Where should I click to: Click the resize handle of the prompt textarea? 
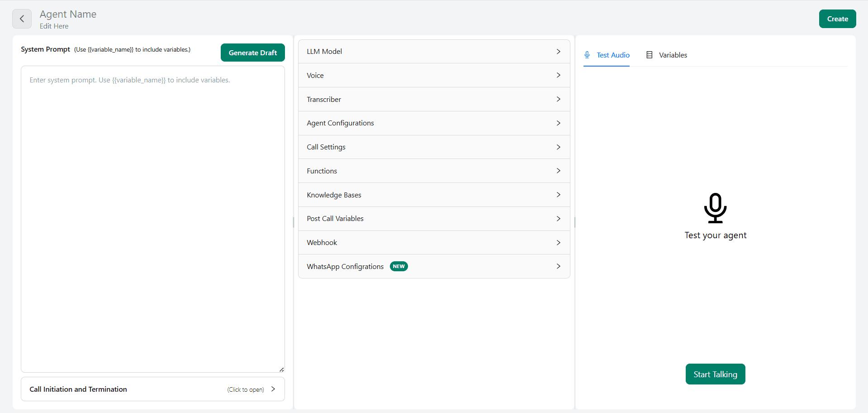tap(281, 370)
